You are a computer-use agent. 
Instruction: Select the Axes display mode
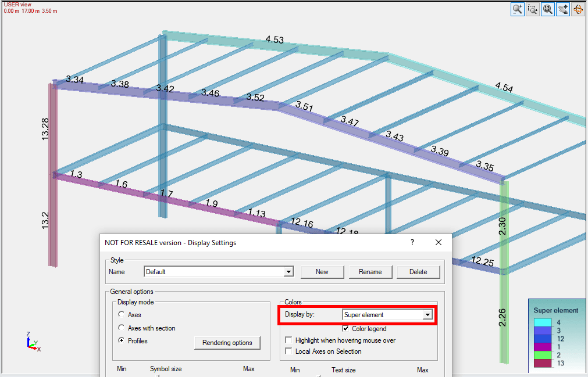pyautogui.click(x=121, y=315)
